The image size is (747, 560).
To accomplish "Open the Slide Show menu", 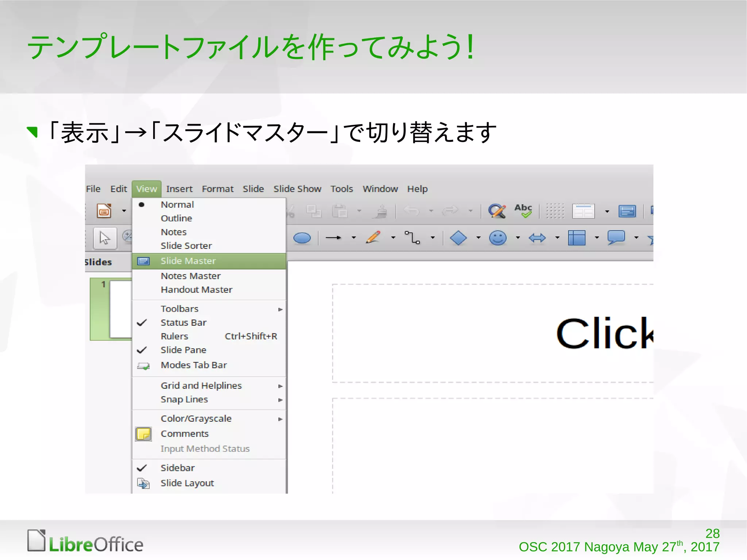I will (x=297, y=189).
